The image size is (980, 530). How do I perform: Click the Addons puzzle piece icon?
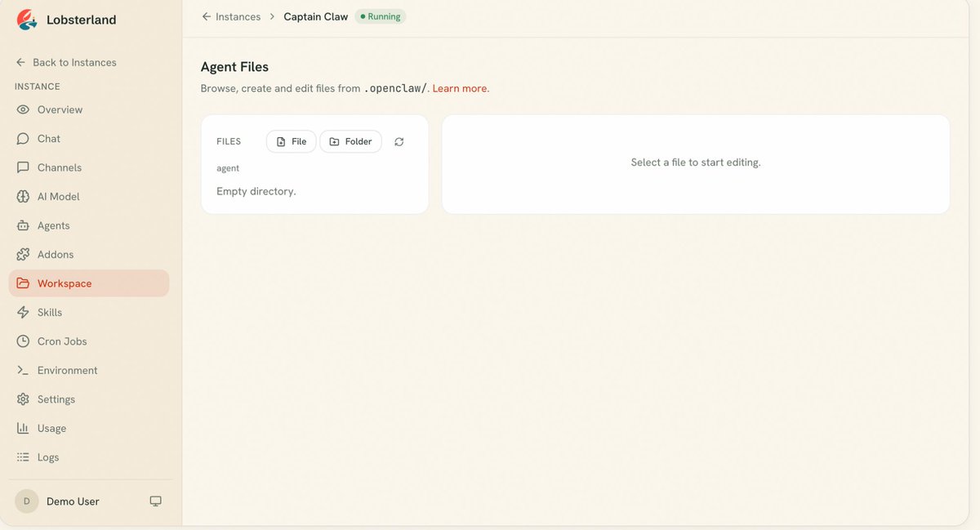(x=23, y=255)
